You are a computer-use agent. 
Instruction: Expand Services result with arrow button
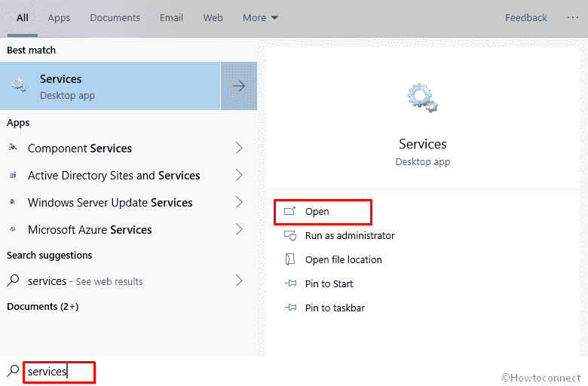pos(239,86)
